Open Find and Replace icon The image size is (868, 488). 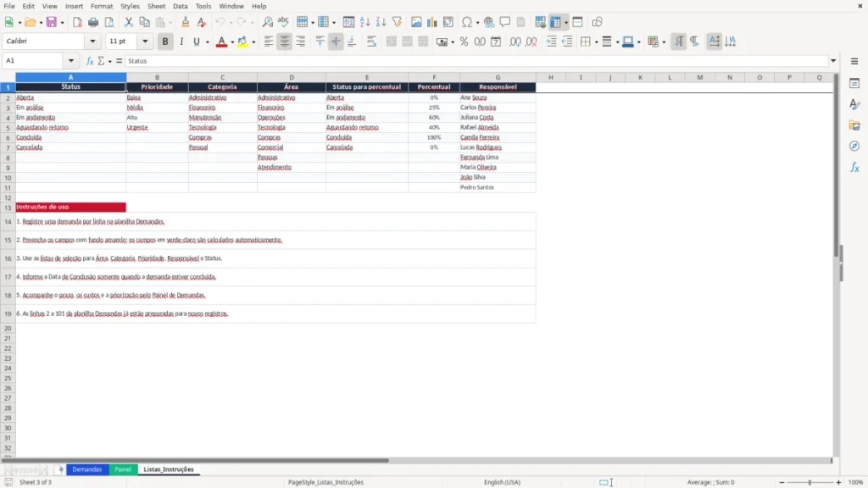pos(267,22)
